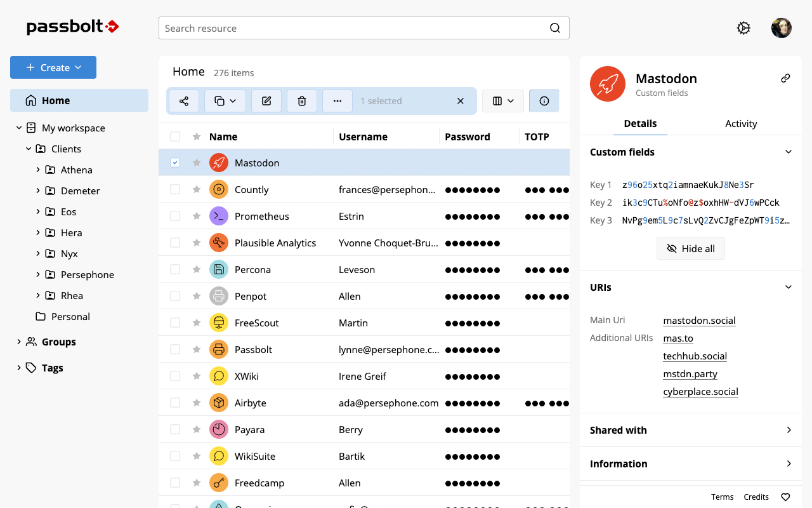Expand the Demeter folder

(x=38, y=190)
